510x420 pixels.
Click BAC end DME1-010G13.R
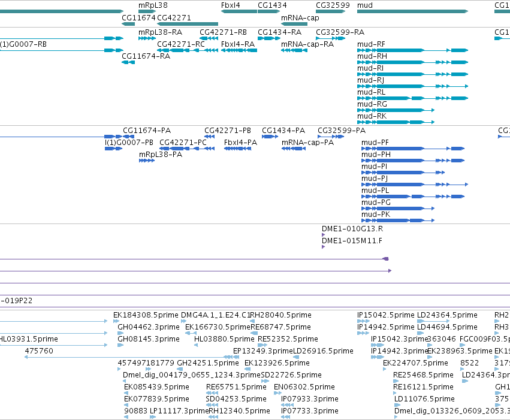352,229
